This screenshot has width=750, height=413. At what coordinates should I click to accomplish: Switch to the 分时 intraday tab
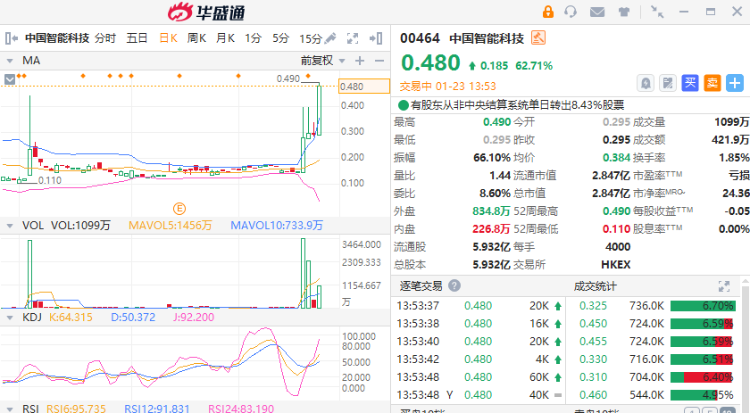105,38
